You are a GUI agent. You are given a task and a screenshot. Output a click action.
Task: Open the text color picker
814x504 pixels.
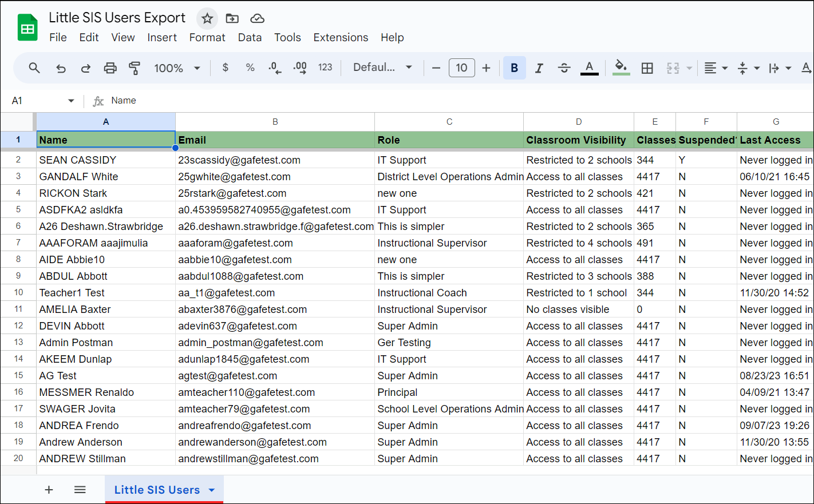589,68
